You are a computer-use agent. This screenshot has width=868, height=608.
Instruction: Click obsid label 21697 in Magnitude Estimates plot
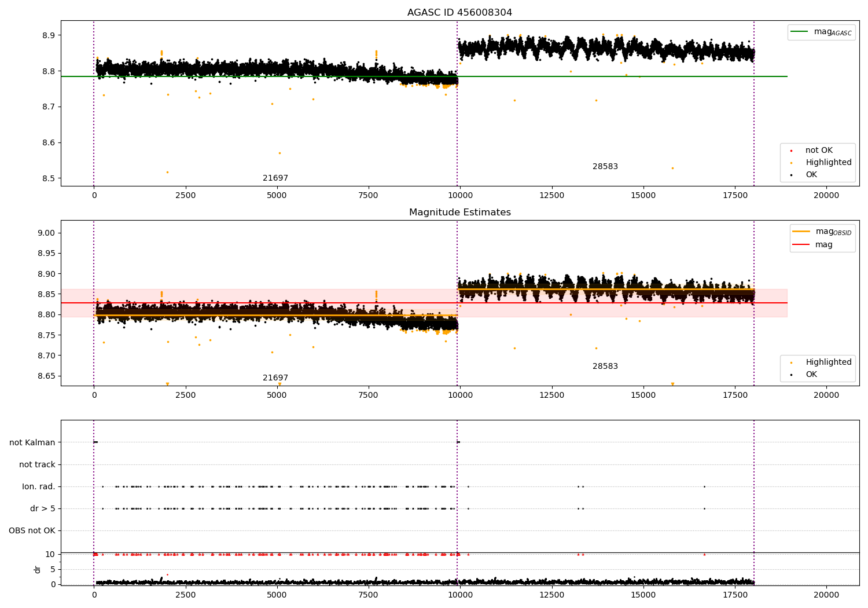pyautogui.click(x=275, y=378)
